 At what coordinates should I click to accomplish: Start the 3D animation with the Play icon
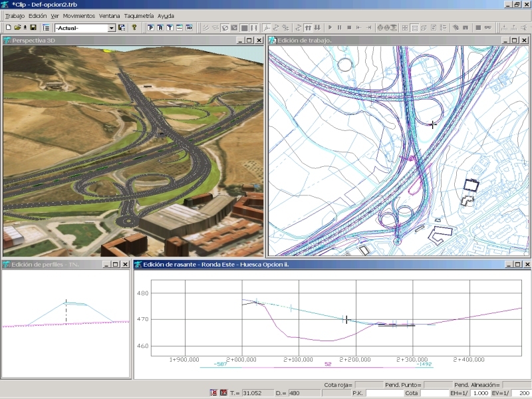(330, 27)
